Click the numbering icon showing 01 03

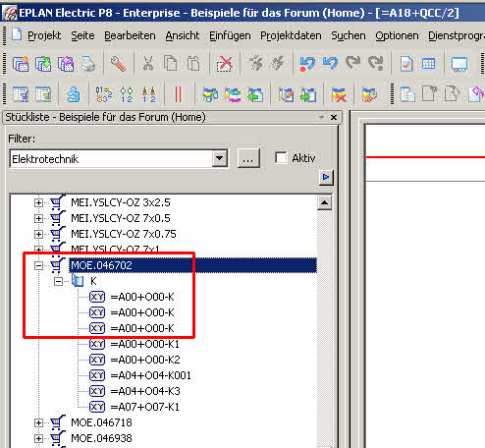104,94
